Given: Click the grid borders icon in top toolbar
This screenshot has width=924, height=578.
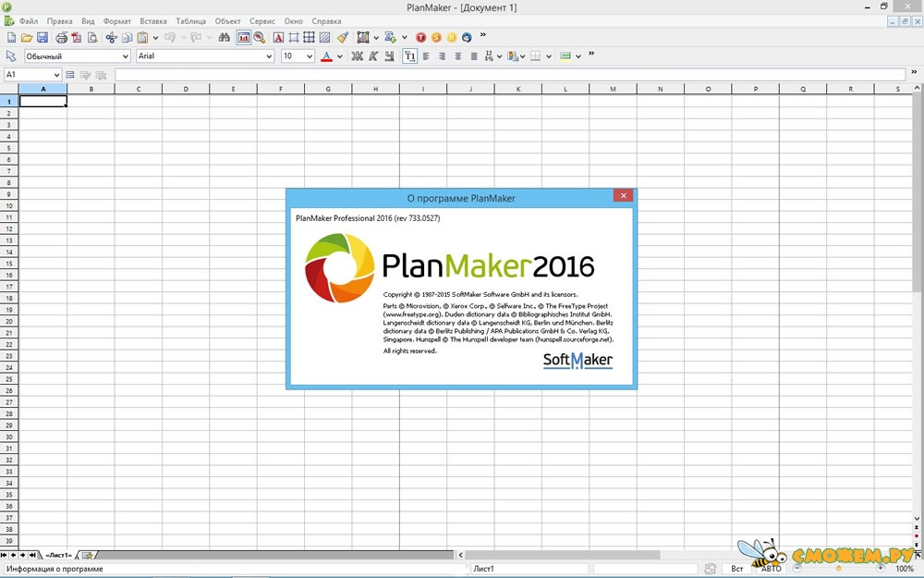Looking at the screenshot, I should point(309,37).
